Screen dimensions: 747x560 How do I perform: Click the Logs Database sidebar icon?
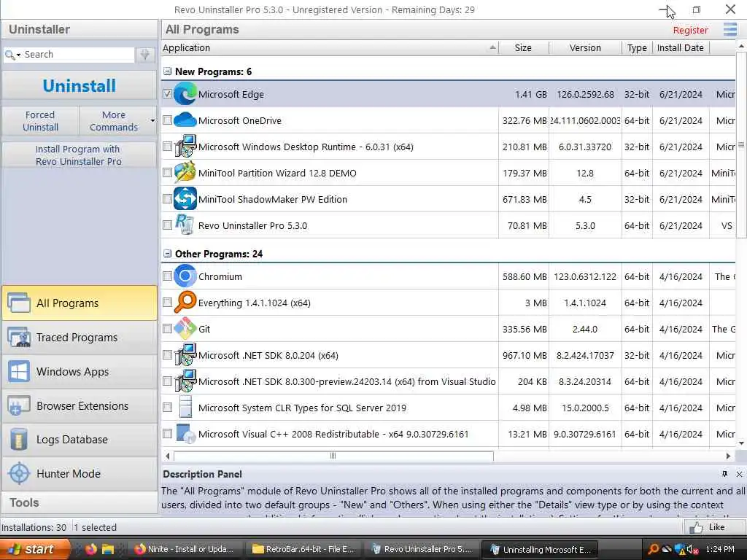click(x=19, y=440)
